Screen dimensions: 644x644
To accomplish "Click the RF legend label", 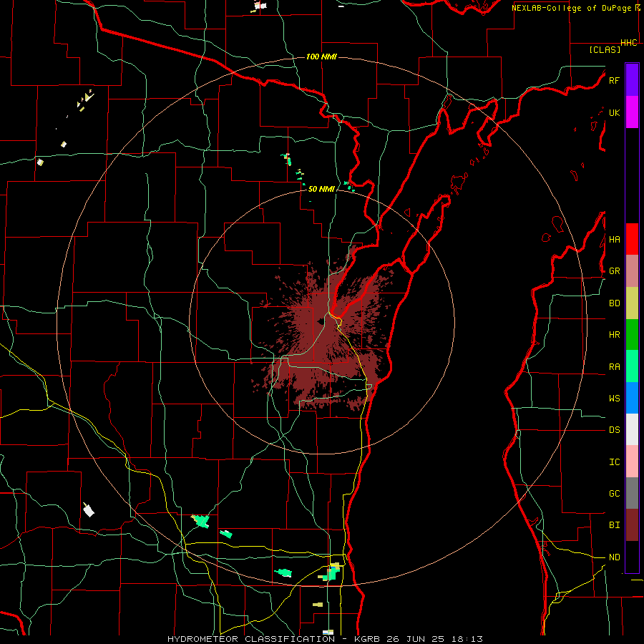I will click(614, 80).
